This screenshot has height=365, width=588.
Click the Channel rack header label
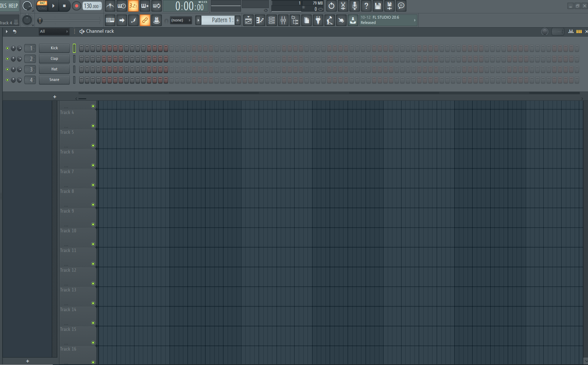click(100, 31)
